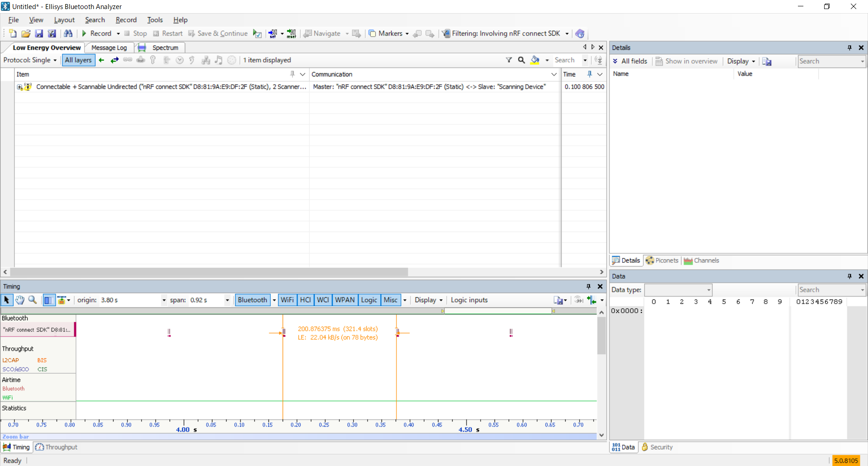Select the pointer tool in Timing toolbar
This screenshot has width=868, height=466.
coord(7,300)
